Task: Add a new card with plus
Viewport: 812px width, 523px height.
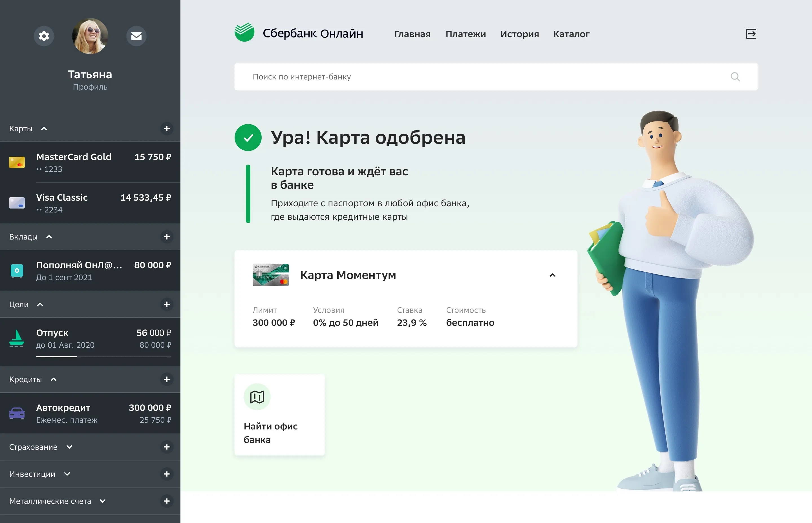Action: click(x=167, y=129)
